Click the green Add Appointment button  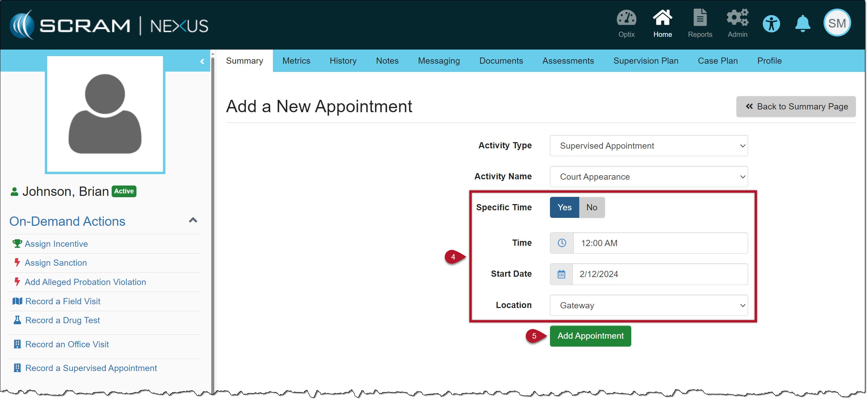tap(590, 336)
